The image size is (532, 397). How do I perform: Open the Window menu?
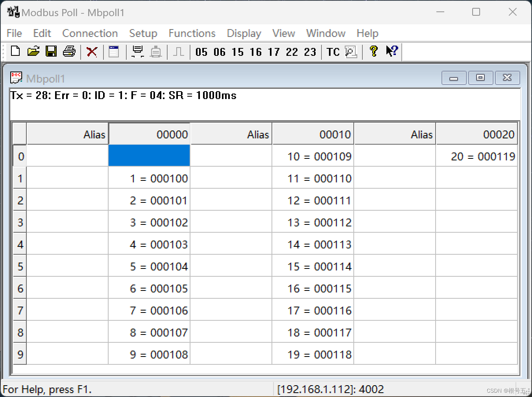[x=326, y=33]
